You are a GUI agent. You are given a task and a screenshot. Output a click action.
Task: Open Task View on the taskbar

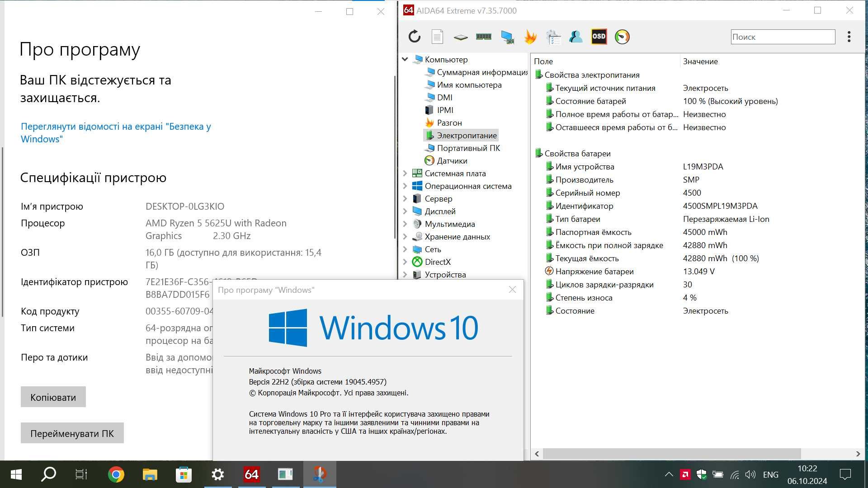click(x=81, y=474)
